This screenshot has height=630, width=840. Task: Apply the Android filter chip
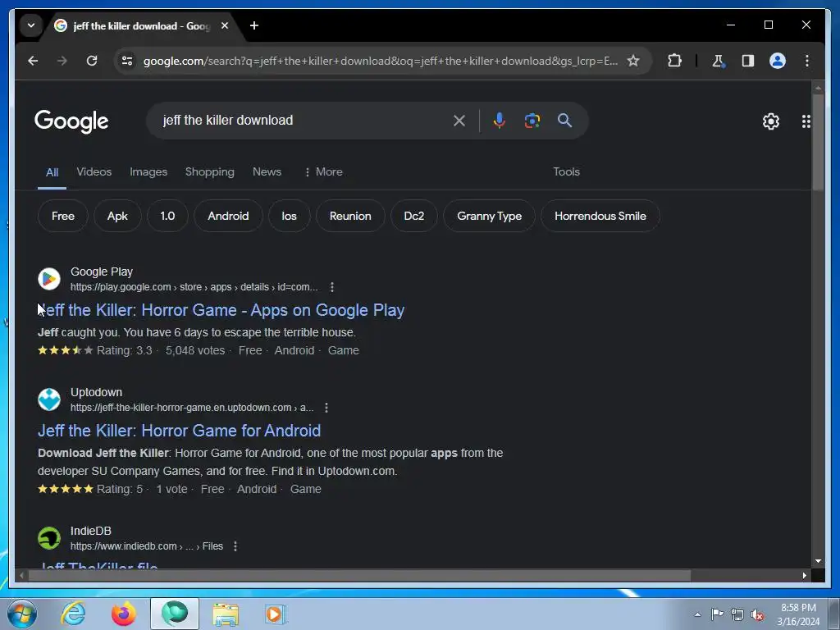tap(228, 216)
